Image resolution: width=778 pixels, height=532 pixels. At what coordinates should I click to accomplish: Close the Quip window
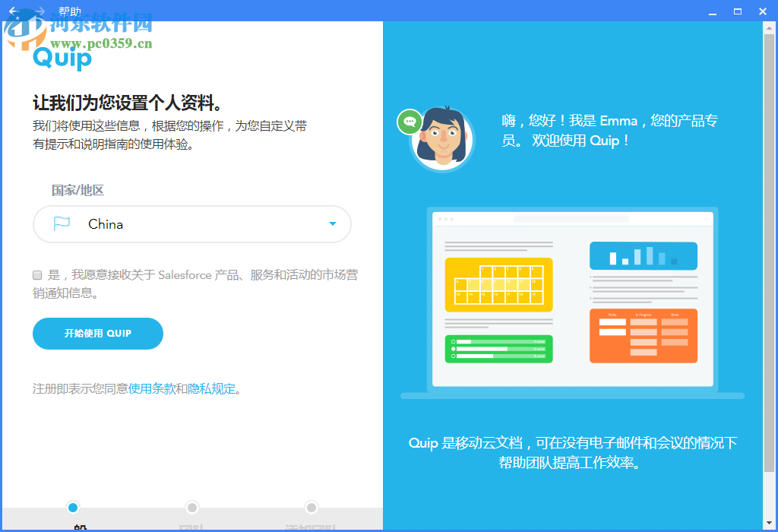tap(763, 11)
